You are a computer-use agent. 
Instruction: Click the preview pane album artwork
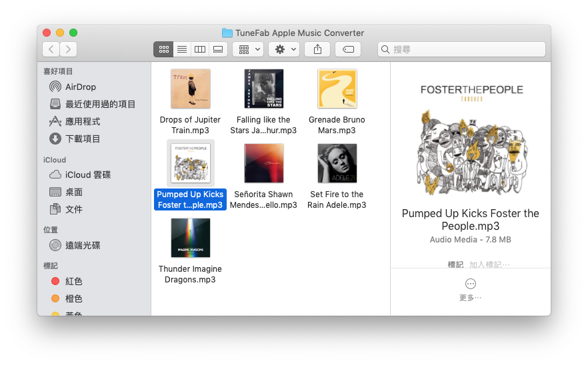coord(471,140)
